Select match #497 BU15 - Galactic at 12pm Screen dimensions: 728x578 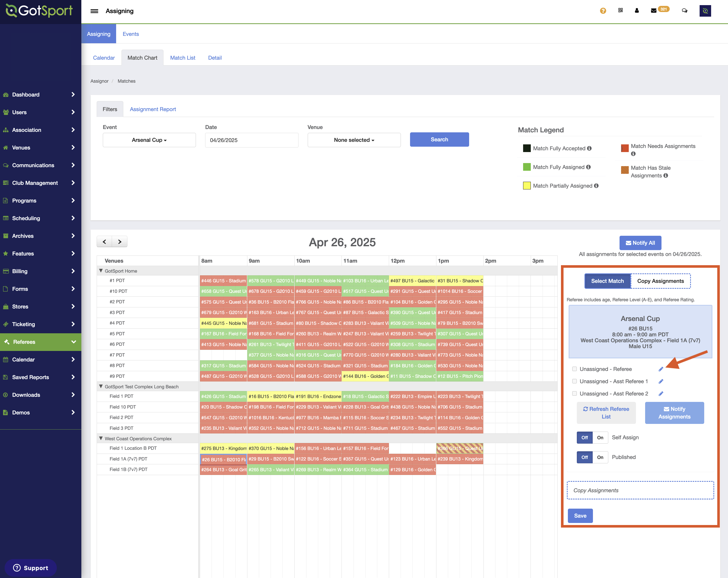pyautogui.click(x=412, y=281)
